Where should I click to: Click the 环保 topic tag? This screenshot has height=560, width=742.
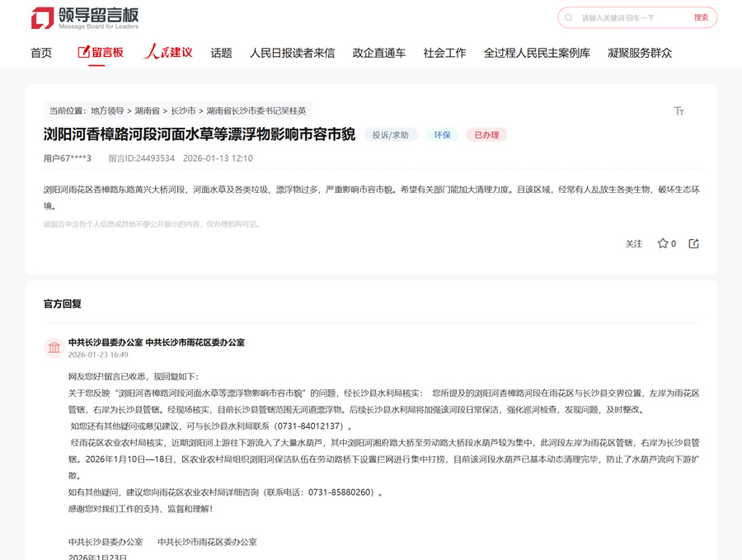(x=441, y=134)
